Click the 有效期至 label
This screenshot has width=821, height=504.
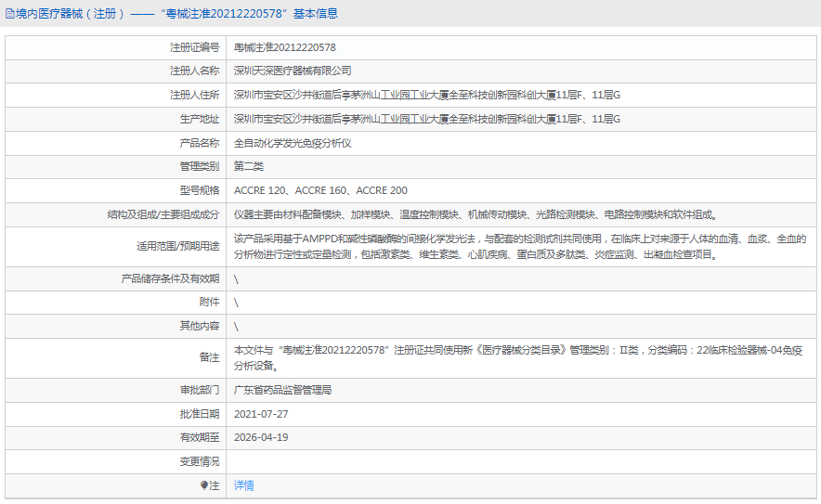click(x=200, y=438)
